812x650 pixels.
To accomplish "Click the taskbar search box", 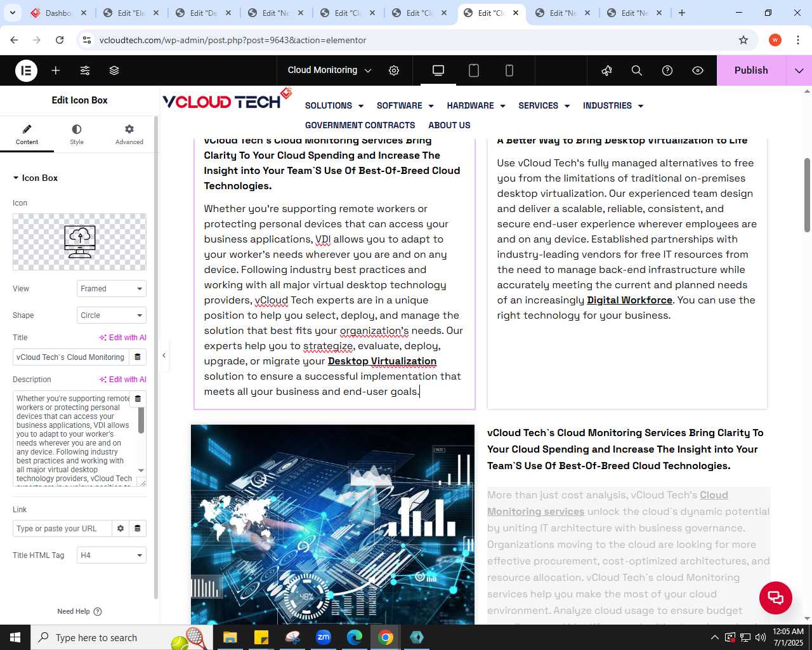I will coord(121,637).
